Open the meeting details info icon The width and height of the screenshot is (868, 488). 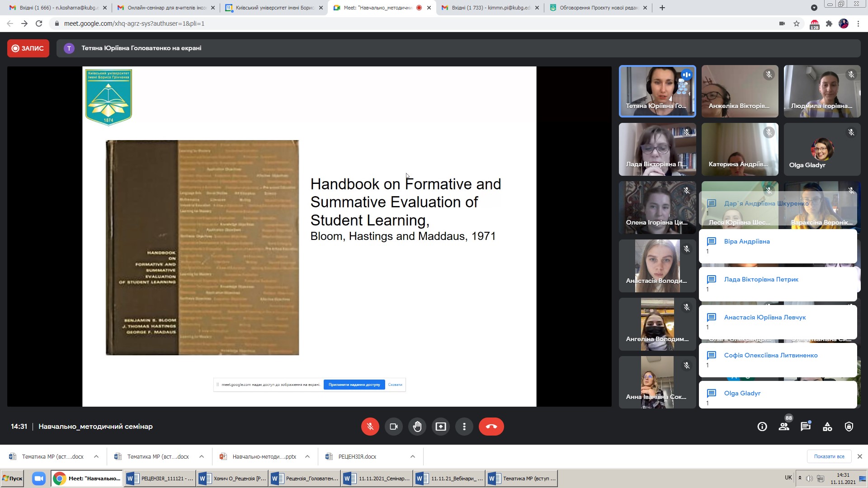point(762,427)
